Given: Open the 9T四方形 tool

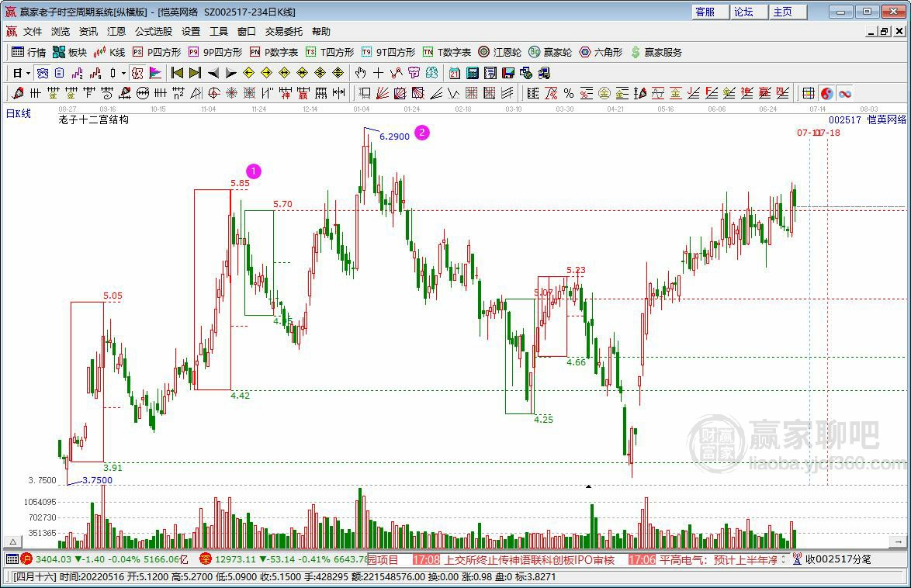Looking at the screenshot, I should pyautogui.click(x=388, y=52).
